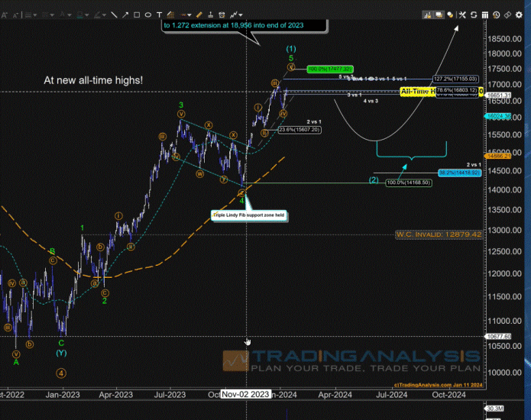Viewport: 531px width, 420px height.
Task: Open the zigzag wave tool dropdown
Action: pos(240,15)
